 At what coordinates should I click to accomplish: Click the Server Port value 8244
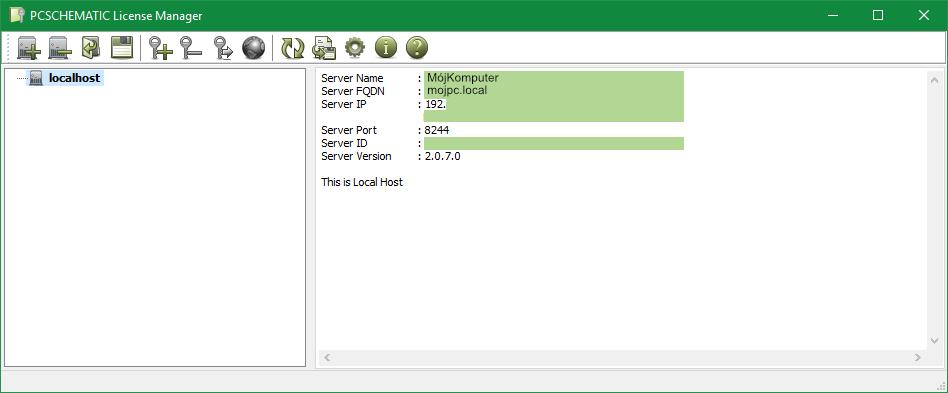pyautogui.click(x=437, y=130)
